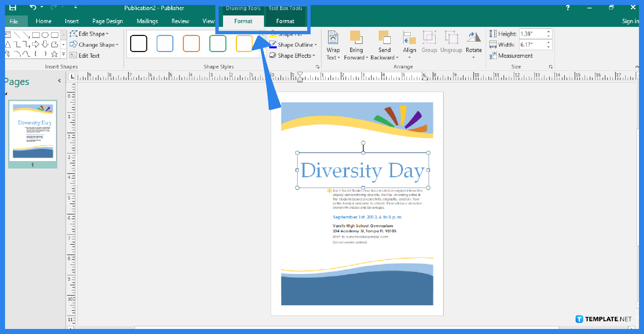Switch to the Mailings tab
Screen dimensions: 644x334
click(147, 21)
